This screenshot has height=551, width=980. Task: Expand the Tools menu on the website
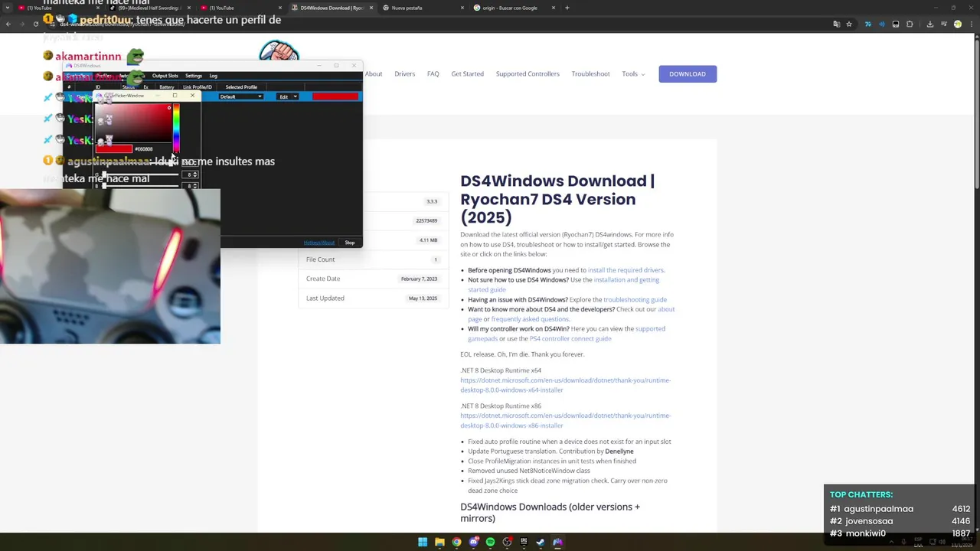tap(633, 74)
